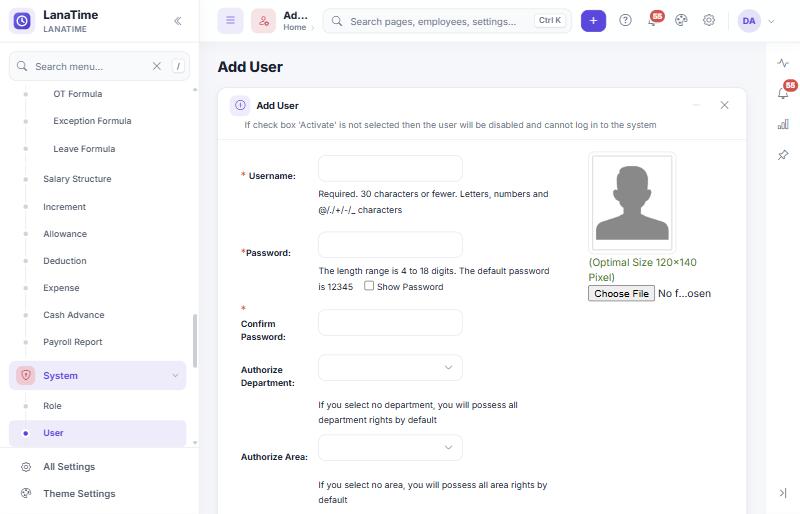Open the Authorize Department dropdown
This screenshot has width=800, height=514.
click(390, 368)
